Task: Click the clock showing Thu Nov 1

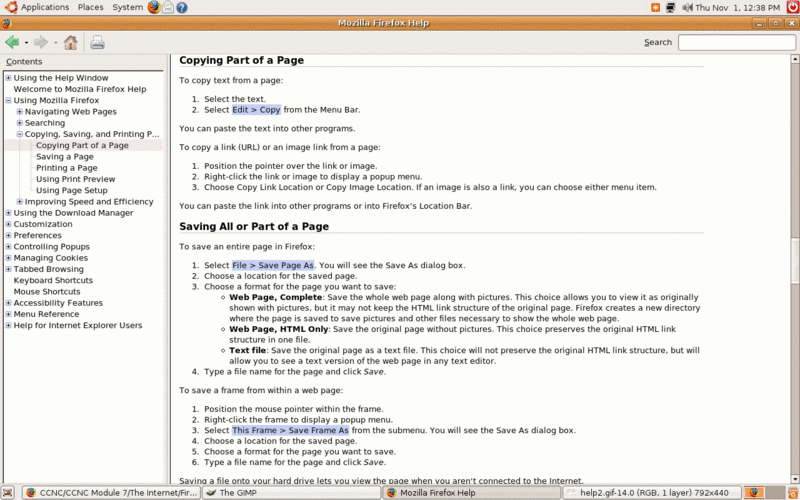Action: pos(737,8)
